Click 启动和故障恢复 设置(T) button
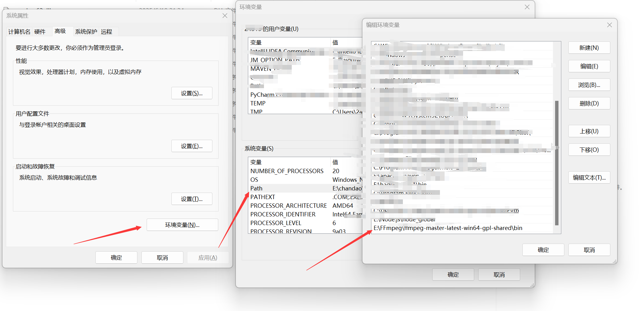644x311 pixels. [192, 199]
